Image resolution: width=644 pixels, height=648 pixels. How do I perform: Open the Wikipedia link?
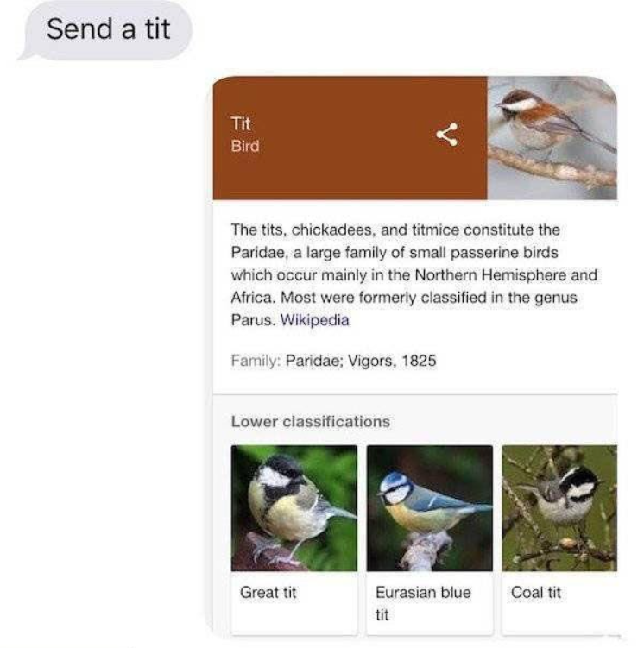[x=314, y=320]
